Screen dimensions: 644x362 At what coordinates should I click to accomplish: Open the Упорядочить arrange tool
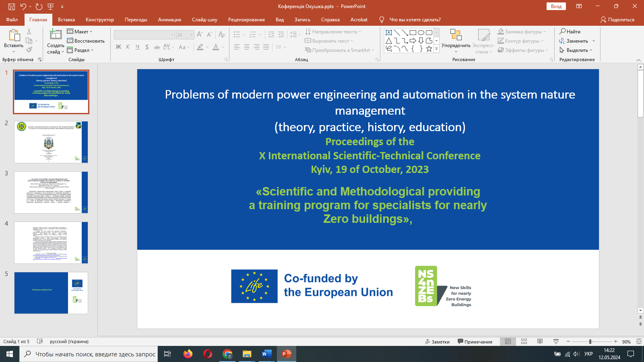point(456,41)
